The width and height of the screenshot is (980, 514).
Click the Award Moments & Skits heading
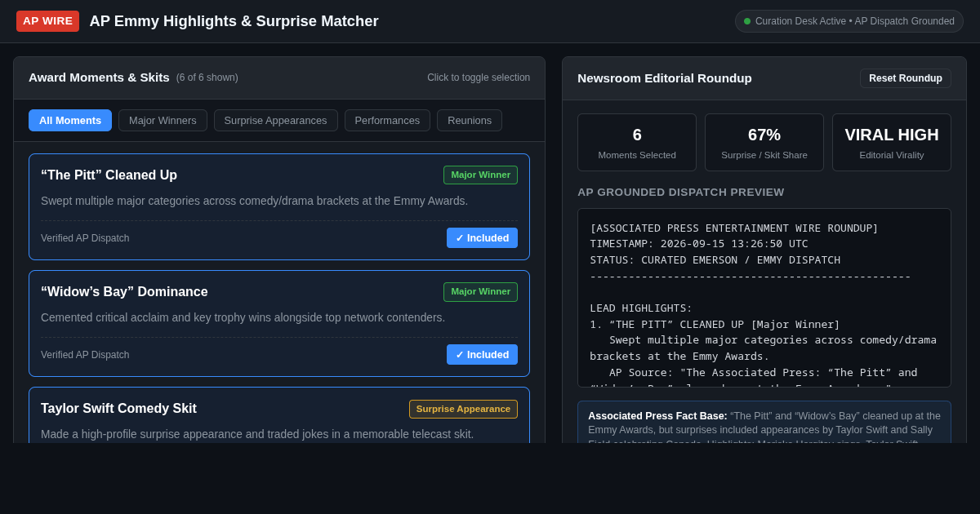point(99,78)
